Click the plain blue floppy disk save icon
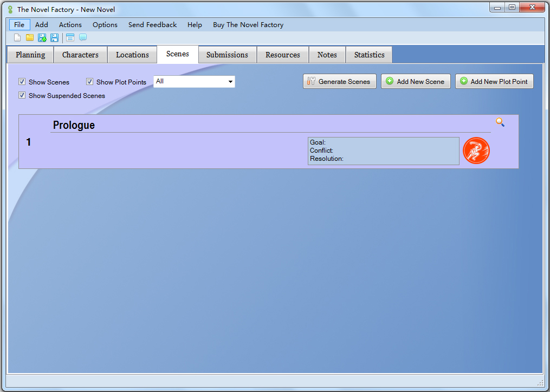Screen dimensions: 550x392 [54, 37]
